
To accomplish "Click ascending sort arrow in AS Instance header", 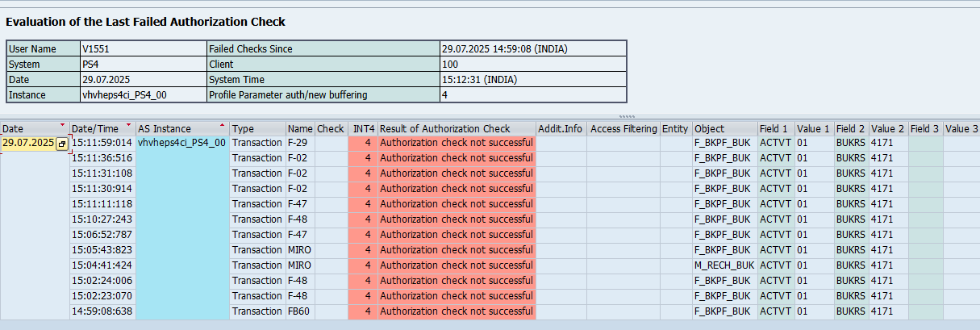I will [222, 126].
